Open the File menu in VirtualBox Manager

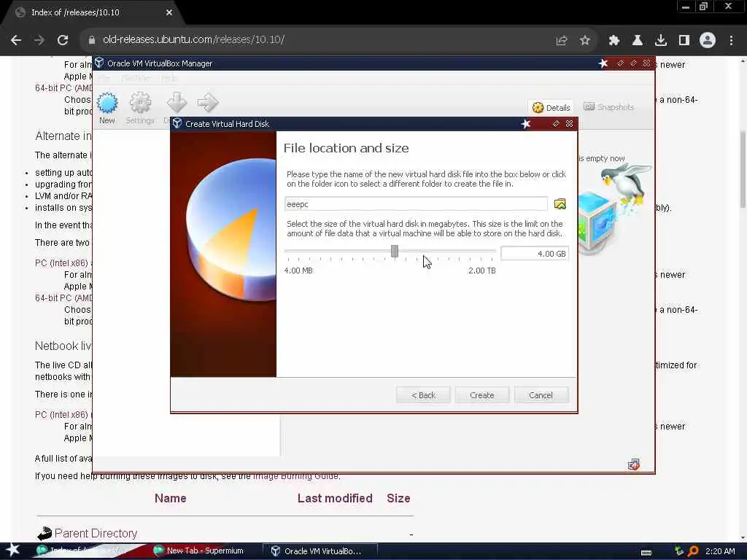[104, 78]
